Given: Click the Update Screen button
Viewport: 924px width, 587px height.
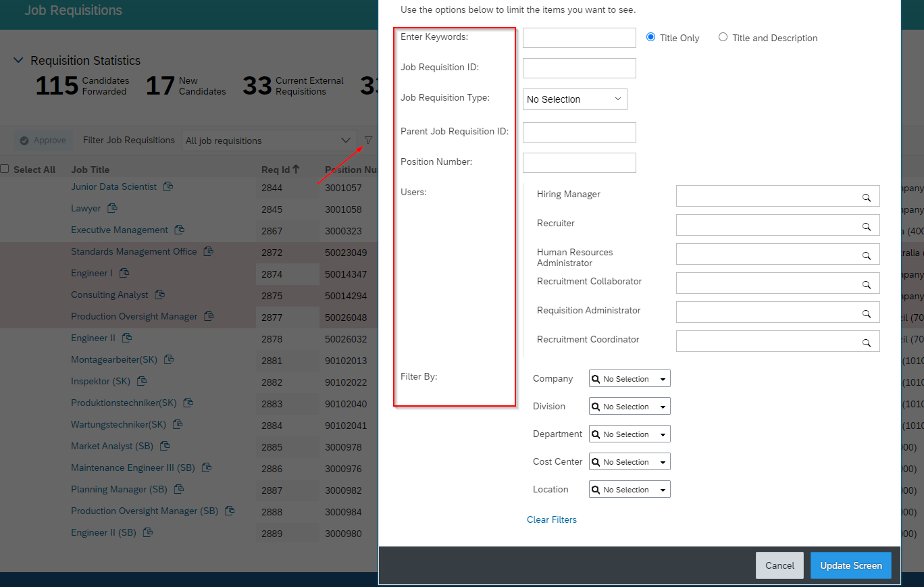Looking at the screenshot, I should [851, 565].
